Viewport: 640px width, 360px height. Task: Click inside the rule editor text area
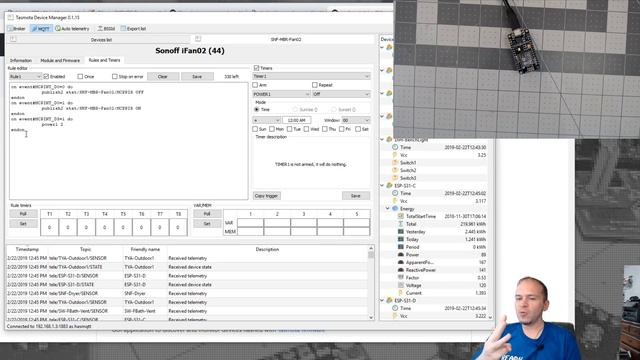pyautogui.click(x=129, y=141)
